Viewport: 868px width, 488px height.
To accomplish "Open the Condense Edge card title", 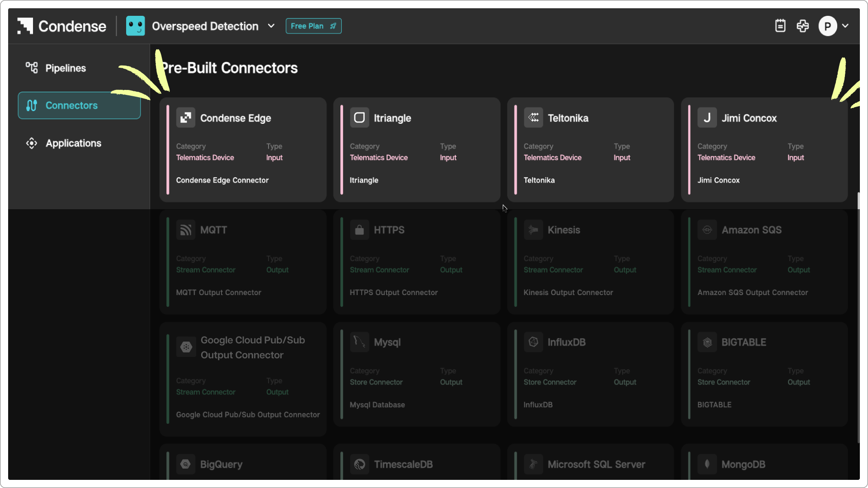I will click(236, 118).
